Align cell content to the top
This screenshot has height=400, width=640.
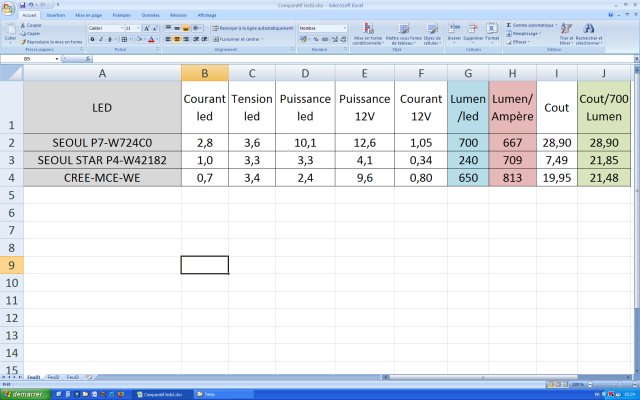point(168,28)
